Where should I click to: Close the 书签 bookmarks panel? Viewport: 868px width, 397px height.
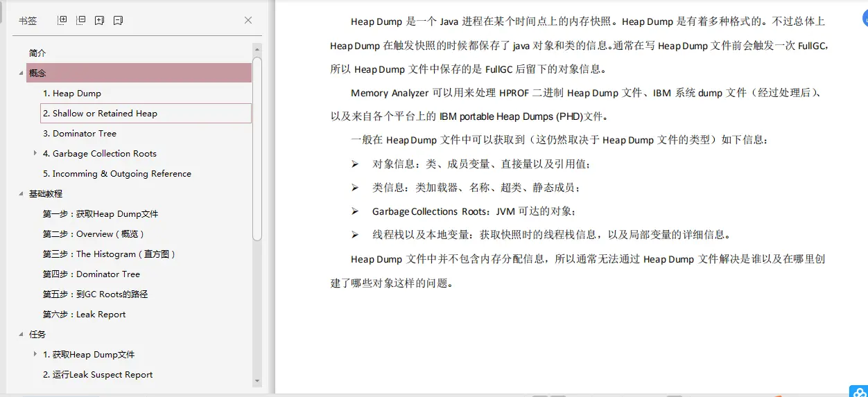(x=248, y=21)
